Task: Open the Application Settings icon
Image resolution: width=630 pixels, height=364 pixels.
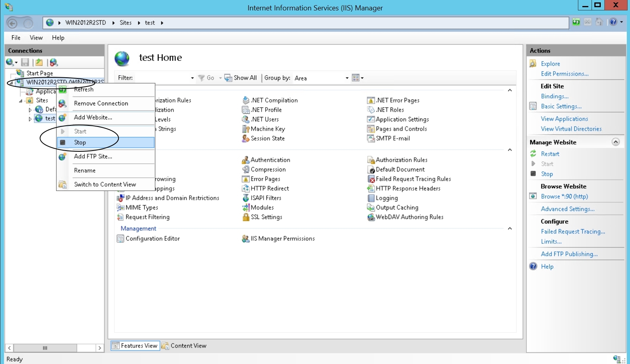Action: pyautogui.click(x=371, y=119)
